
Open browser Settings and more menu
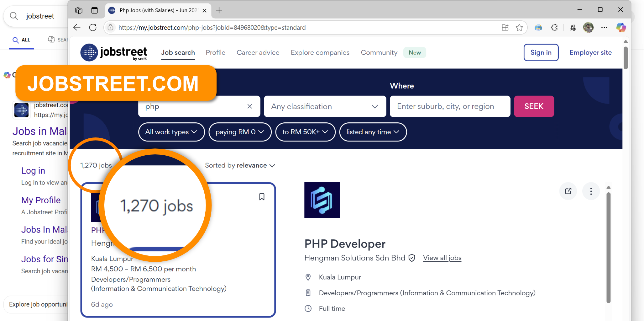(605, 28)
